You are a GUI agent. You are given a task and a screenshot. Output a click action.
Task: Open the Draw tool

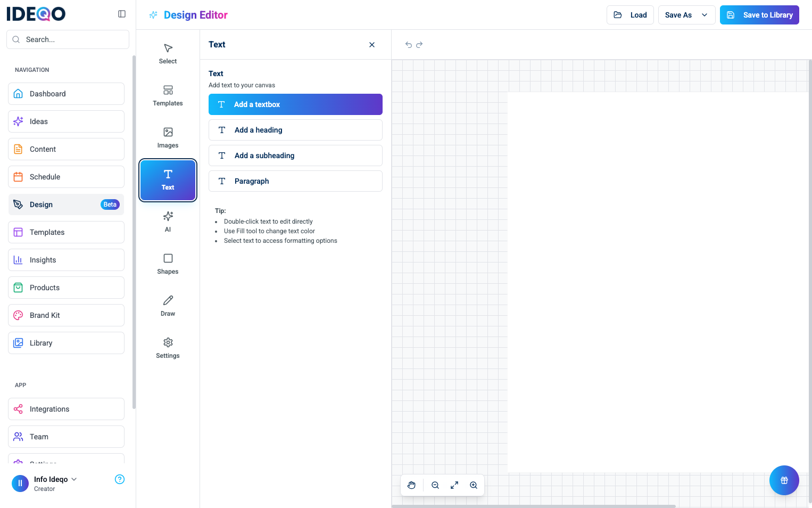click(x=168, y=306)
